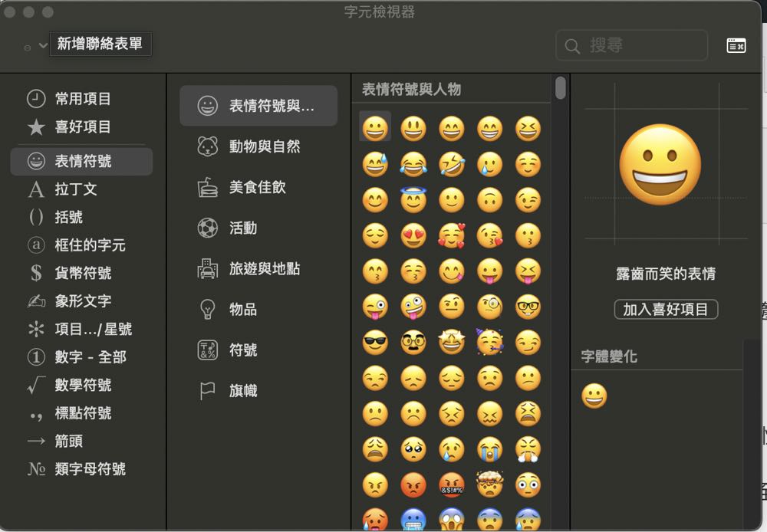This screenshot has width=767, height=532.
Task: Select the font variation emoji under 字體變化
Action: pyautogui.click(x=594, y=396)
